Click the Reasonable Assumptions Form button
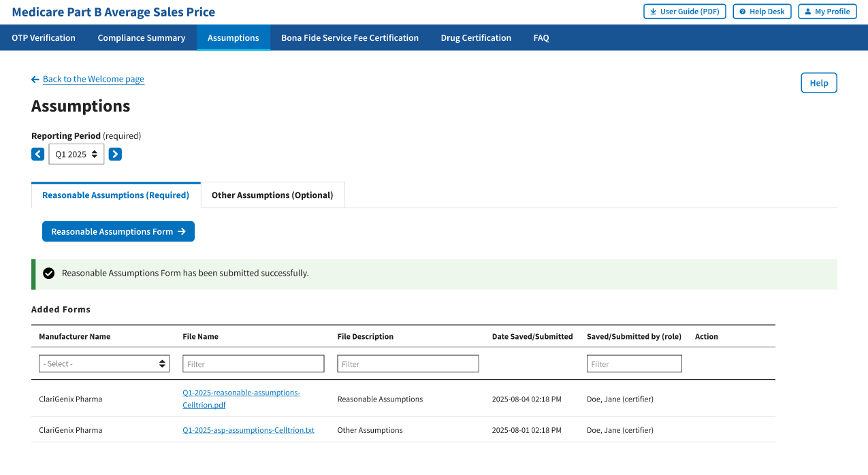This screenshot has height=475, width=868. pos(118,231)
